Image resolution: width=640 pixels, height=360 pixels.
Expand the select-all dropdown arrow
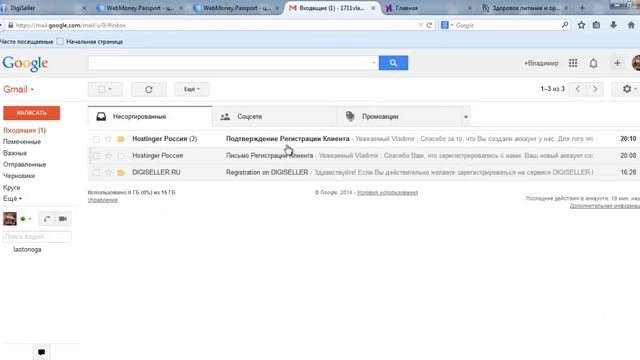[x=110, y=89]
